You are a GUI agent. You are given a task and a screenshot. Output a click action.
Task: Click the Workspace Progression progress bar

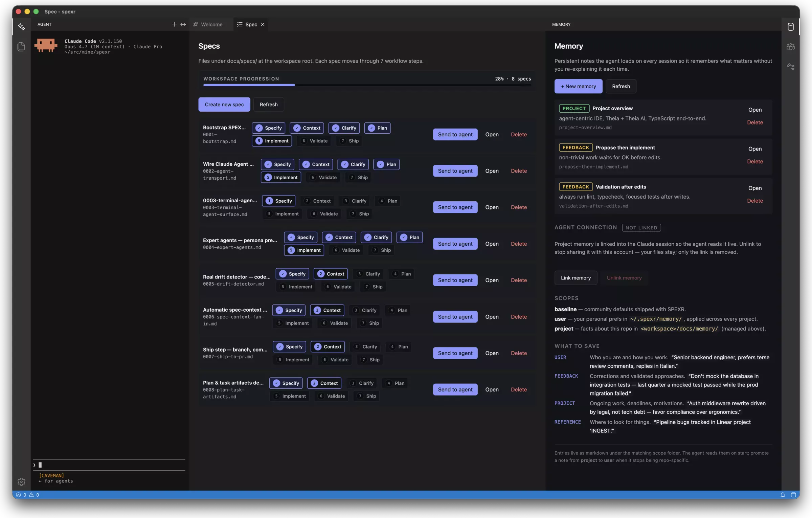[x=367, y=85]
